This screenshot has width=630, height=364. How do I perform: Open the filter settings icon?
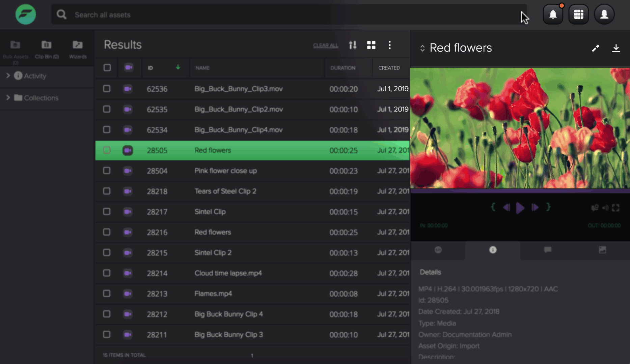353,45
